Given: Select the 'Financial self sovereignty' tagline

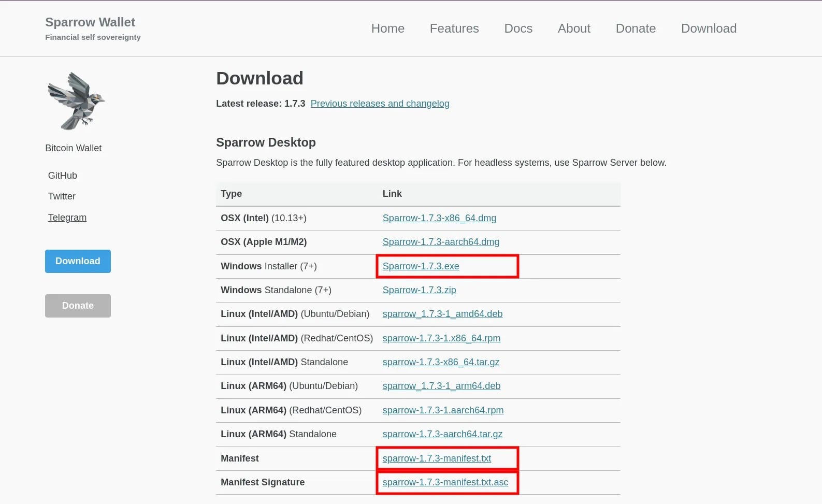Looking at the screenshot, I should (x=93, y=37).
